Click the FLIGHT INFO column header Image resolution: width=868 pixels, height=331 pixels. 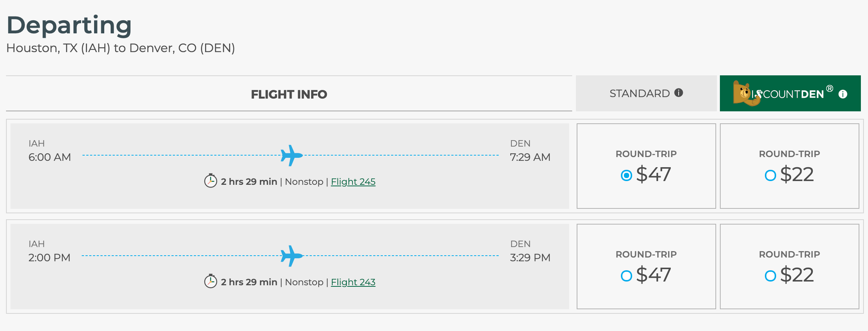[289, 94]
